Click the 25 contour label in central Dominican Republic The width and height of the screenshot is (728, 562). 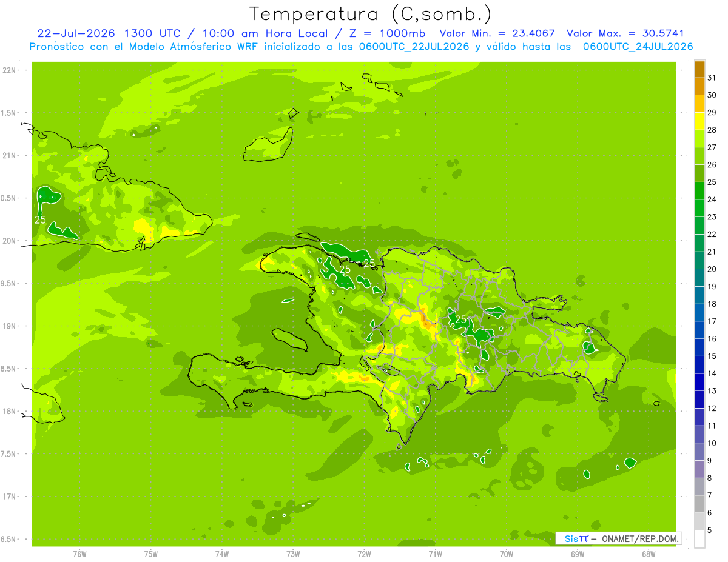(x=460, y=319)
